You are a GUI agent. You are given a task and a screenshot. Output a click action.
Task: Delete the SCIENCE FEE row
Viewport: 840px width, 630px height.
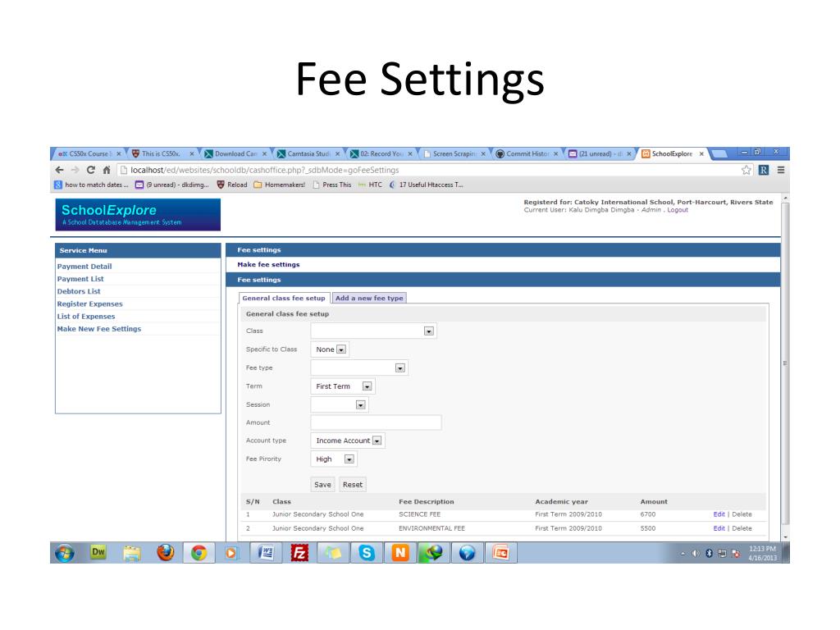742,514
